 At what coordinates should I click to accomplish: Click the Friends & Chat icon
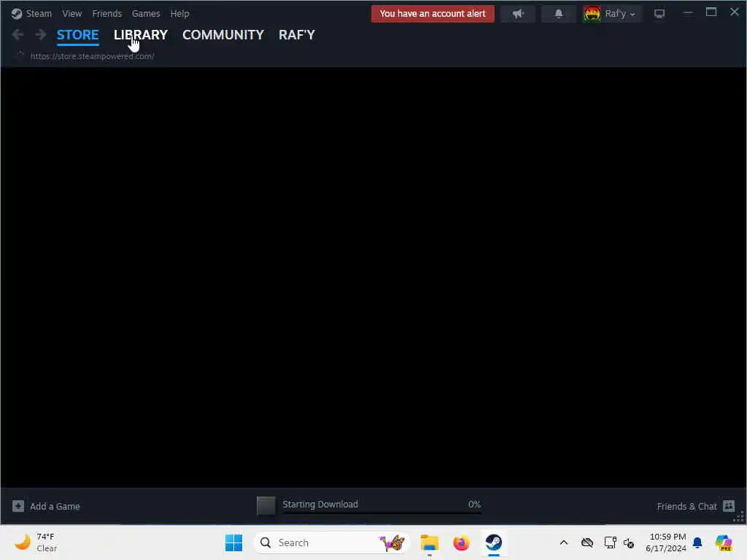tap(729, 506)
